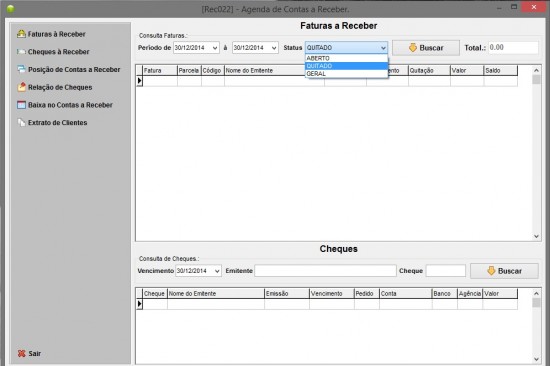Screen dimensions: 550x366
Task: Click the Baixa no Contas a Receber icon
Action: point(21,105)
